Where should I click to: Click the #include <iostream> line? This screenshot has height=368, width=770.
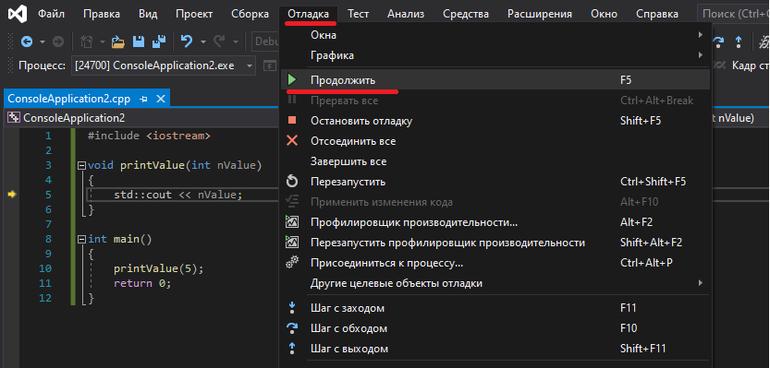pyautogui.click(x=149, y=136)
